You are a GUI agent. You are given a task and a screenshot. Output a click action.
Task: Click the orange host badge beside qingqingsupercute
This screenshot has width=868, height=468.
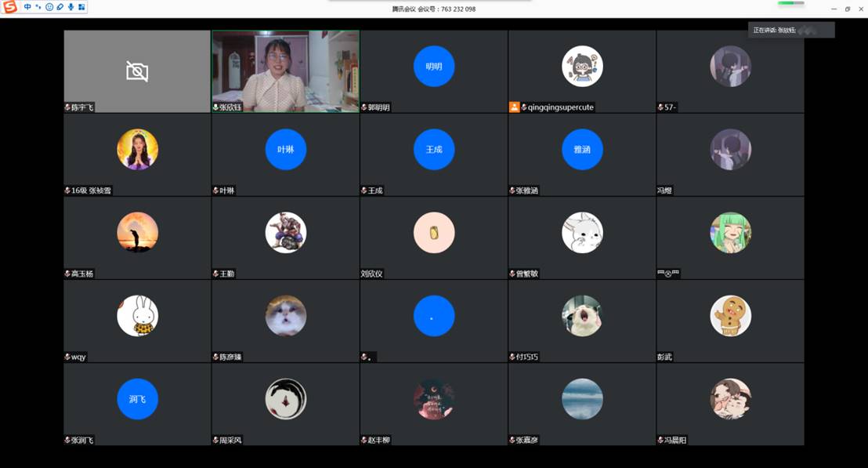tap(514, 107)
